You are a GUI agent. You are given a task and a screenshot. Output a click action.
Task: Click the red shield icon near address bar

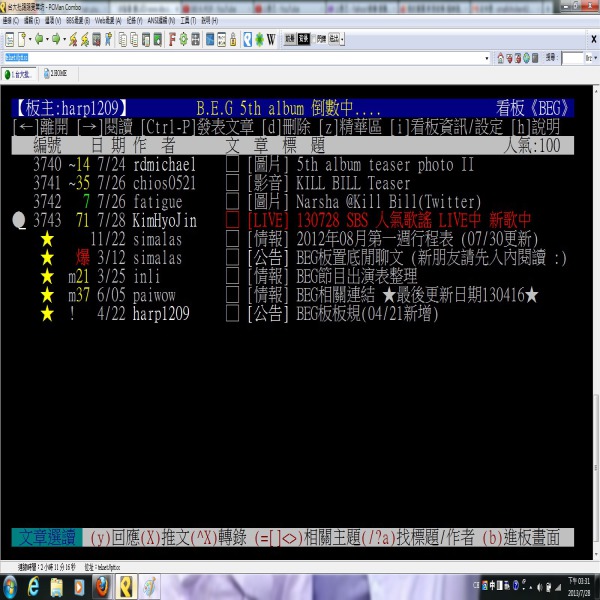509,58
